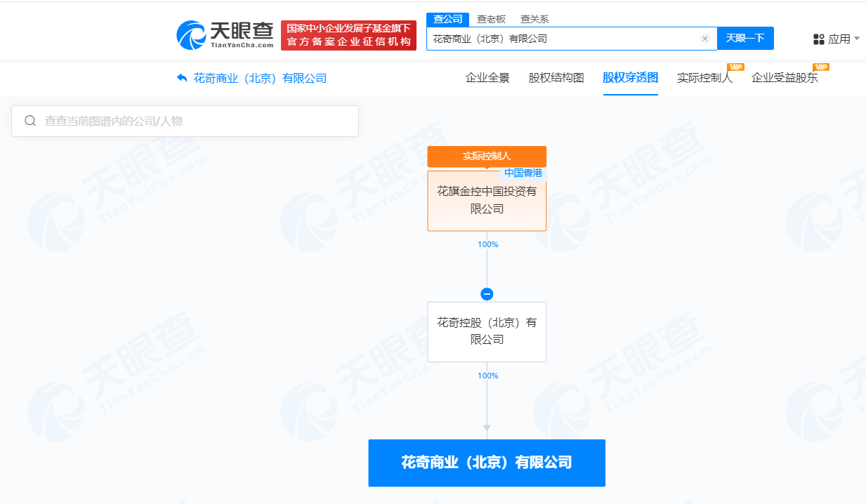Click the 花奇商业（北京）有限公司 header link
This screenshot has height=504, width=866.
click(260, 78)
